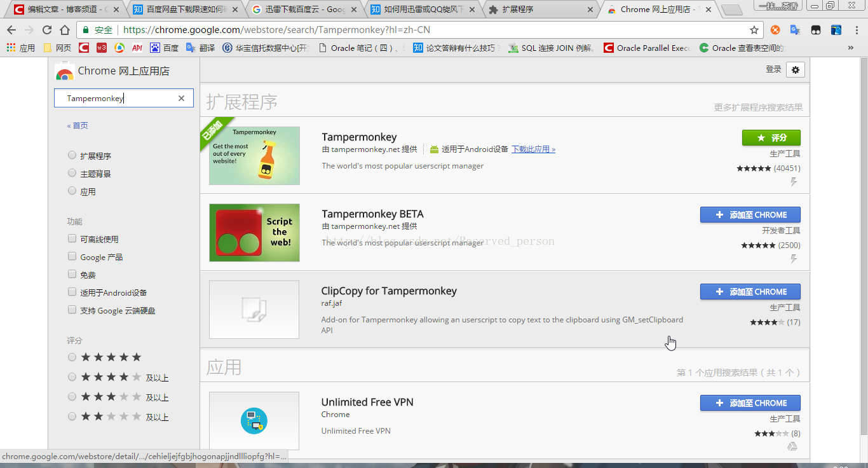868x468 pixels.
Task: Click the red C bookmark icon
Action: [84, 48]
